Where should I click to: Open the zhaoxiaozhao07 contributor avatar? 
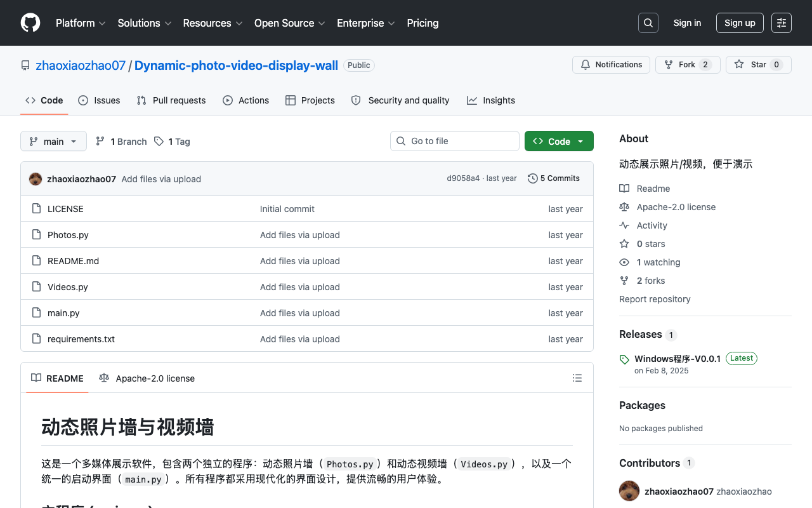[x=629, y=491]
